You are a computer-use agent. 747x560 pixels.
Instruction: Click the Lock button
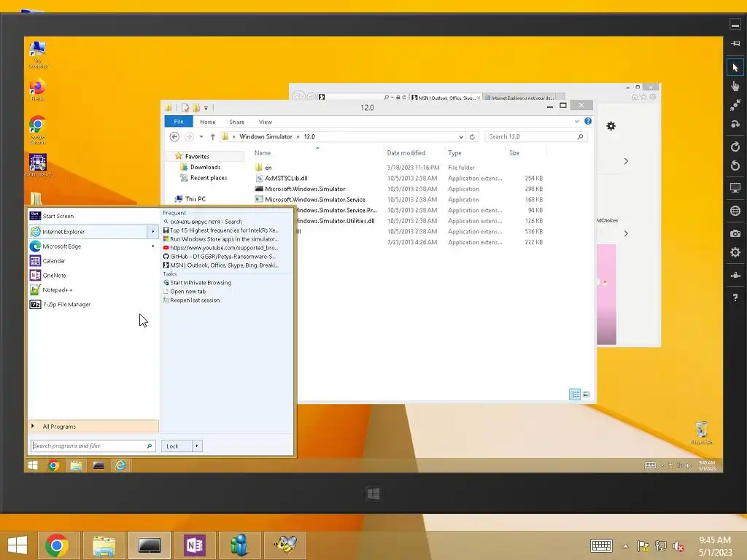(x=177, y=446)
